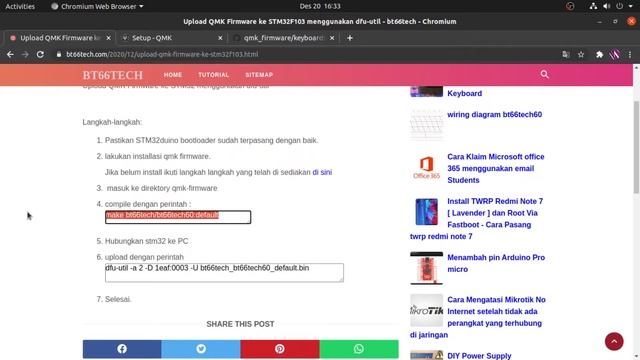
Task: Click the BT66TECH site logo
Action: coord(113,75)
